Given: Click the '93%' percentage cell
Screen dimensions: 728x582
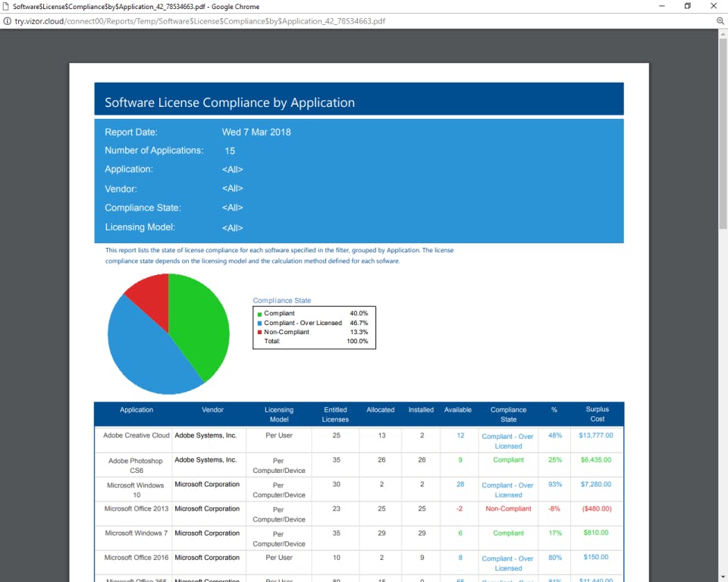Looking at the screenshot, I should click(x=555, y=484).
